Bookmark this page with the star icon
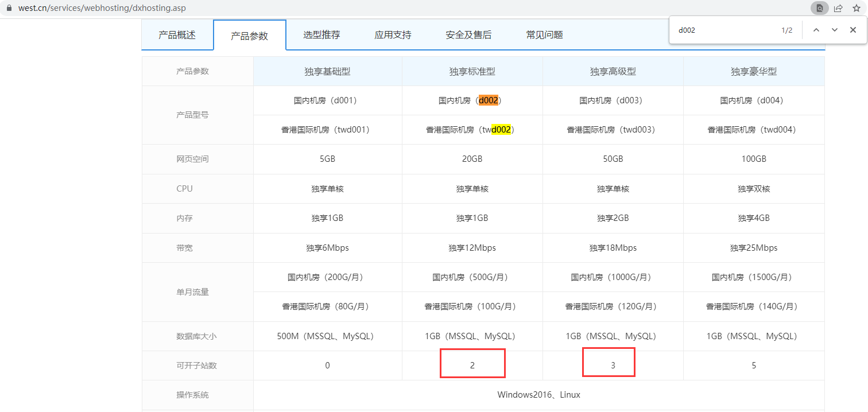 tap(856, 9)
